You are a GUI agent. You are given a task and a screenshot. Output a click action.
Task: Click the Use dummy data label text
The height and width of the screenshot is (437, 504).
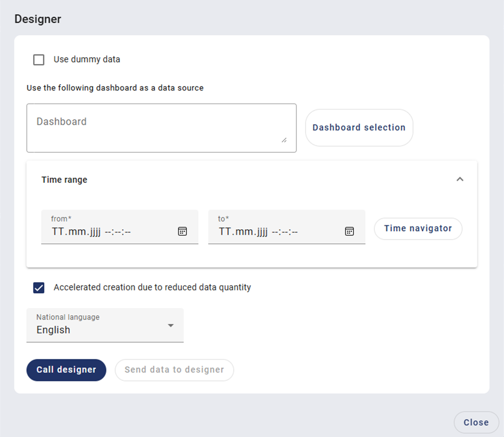(87, 59)
